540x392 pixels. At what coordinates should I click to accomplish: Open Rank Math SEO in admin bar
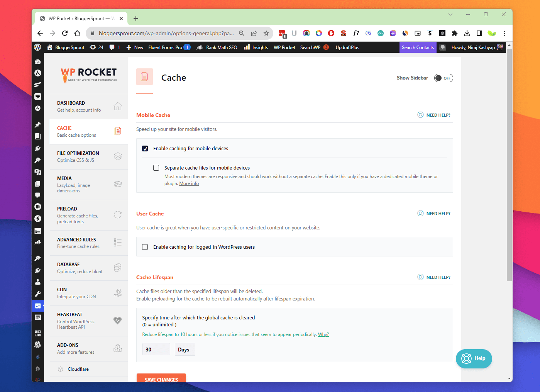pyautogui.click(x=217, y=47)
